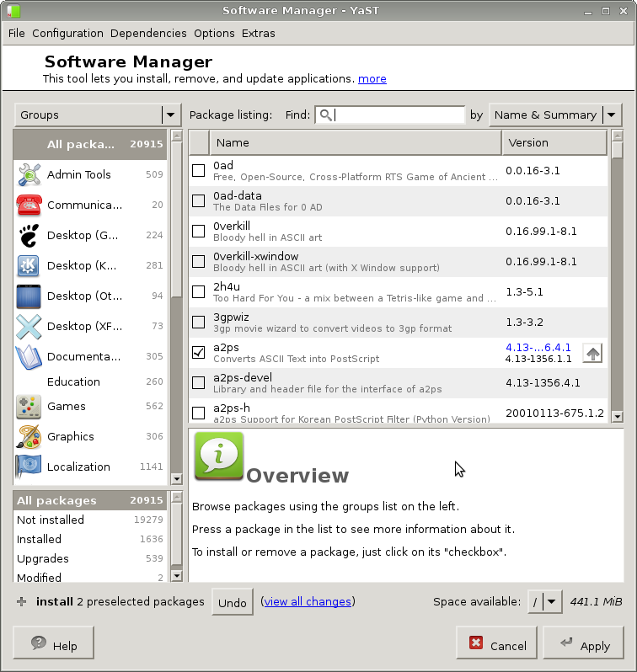The height and width of the screenshot is (672, 637).
Task: Click the groups list scrollbar down arrow
Action: coord(176,478)
